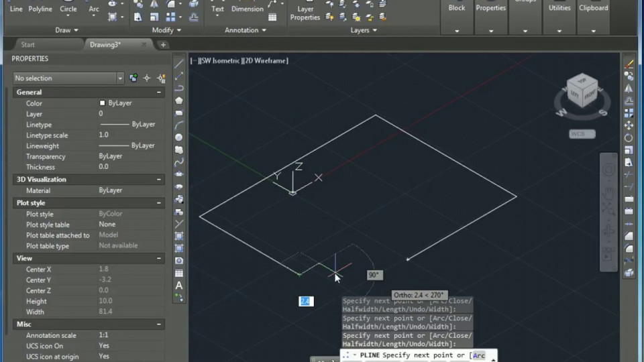Image resolution: width=644 pixels, height=362 pixels.
Task: Click Erase icon in right Modify toolbar
Action: [x=629, y=64]
